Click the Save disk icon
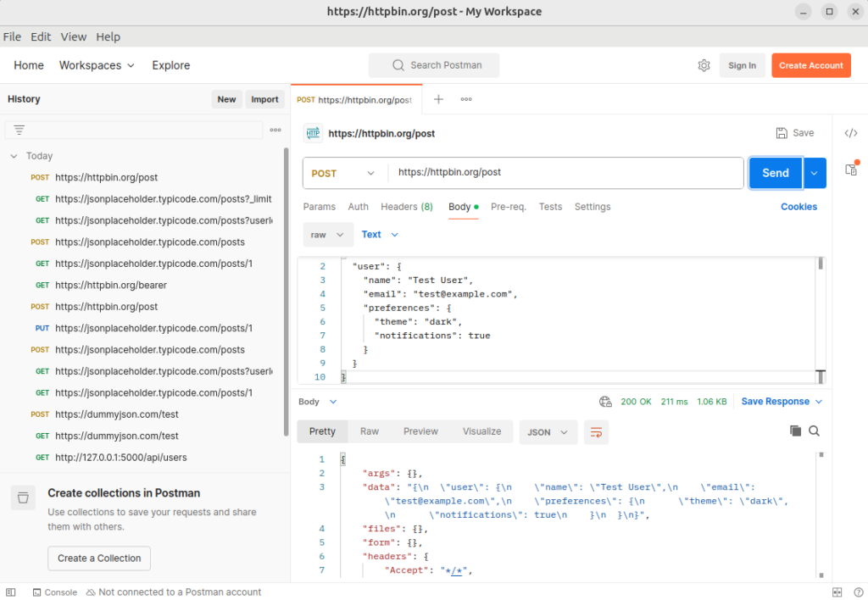Image resolution: width=868 pixels, height=600 pixels. coord(781,133)
